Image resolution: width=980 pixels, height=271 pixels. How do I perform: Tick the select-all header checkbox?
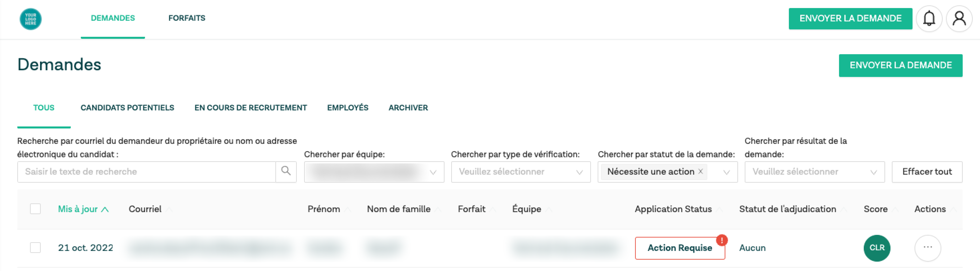(35, 209)
